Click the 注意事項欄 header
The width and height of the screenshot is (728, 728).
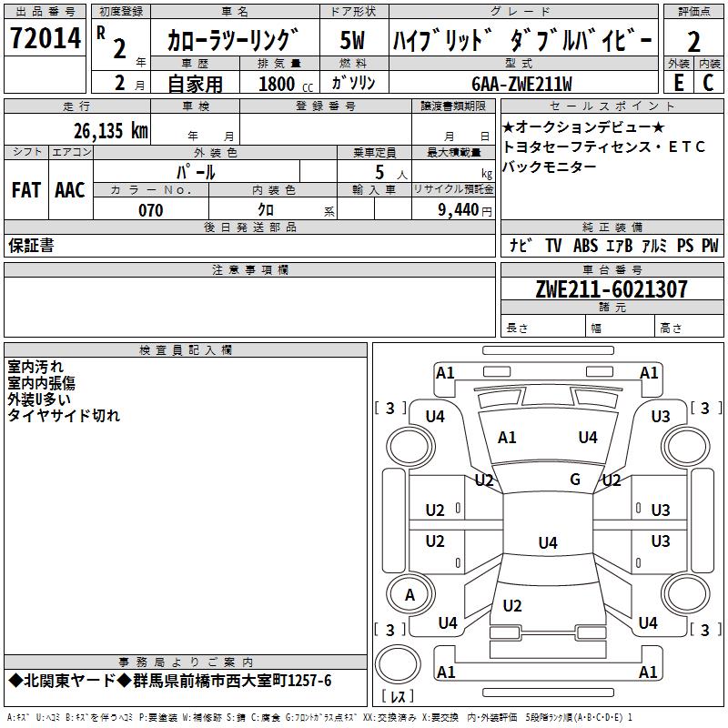pos(249,269)
